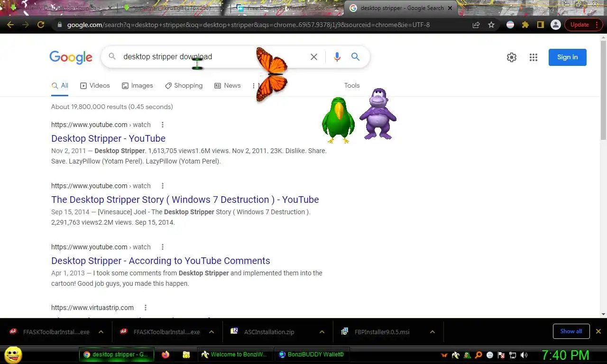The width and height of the screenshot is (607, 364).
Task: Start voice search with the microphone icon
Action: (x=337, y=57)
